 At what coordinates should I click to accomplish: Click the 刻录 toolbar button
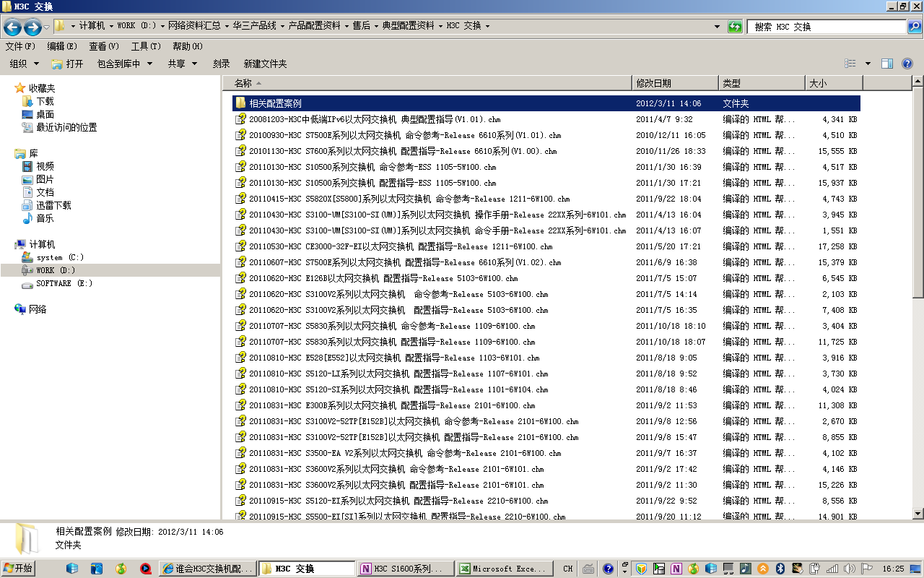pyautogui.click(x=221, y=64)
